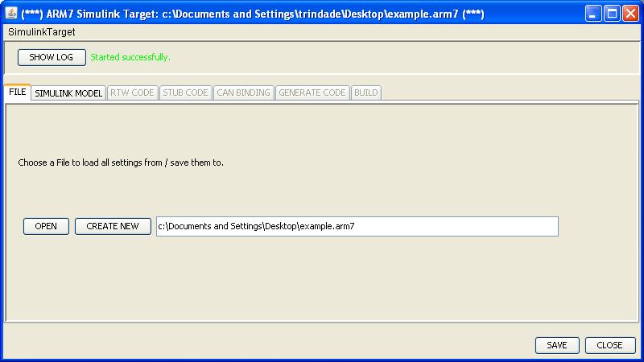
Task: Open the STUB CODE tab
Action: click(186, 93)
